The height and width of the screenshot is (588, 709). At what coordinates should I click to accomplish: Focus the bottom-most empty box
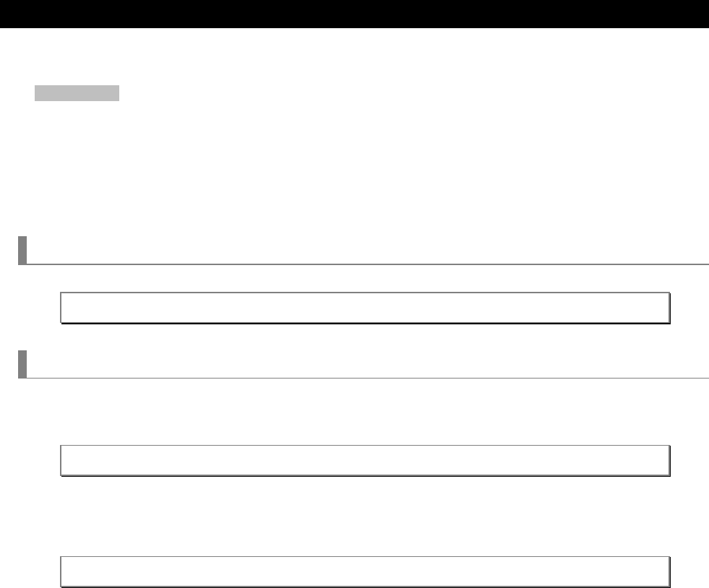click(365, 571)
